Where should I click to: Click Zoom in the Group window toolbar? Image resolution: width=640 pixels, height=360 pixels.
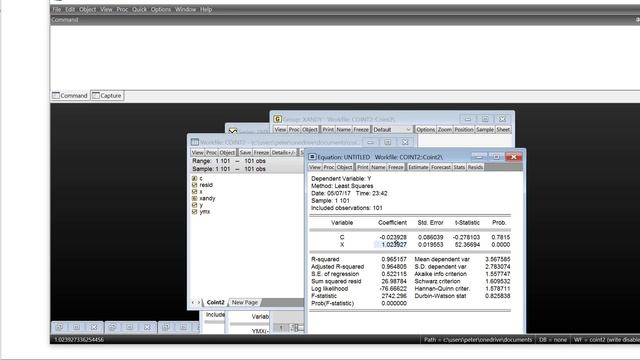pyautogui.click(x=444, y=129)
